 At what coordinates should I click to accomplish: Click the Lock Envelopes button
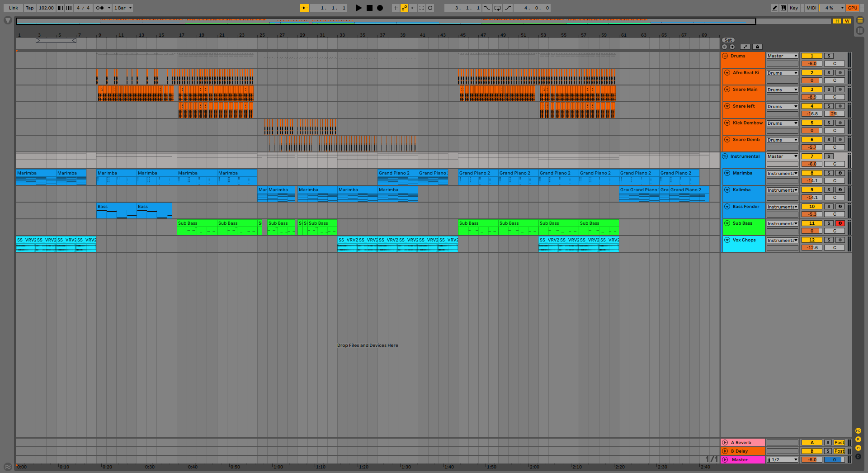(758, 47)
